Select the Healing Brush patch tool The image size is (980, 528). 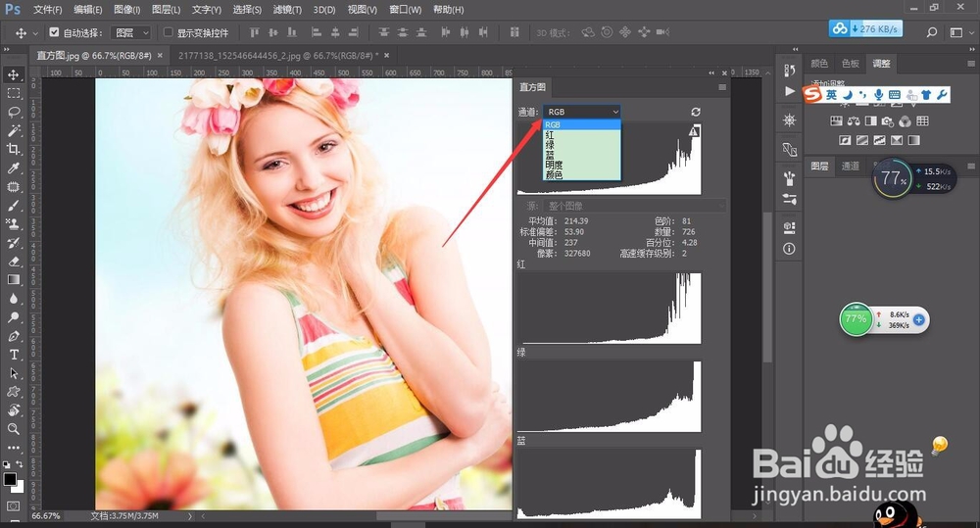[13, 187]
